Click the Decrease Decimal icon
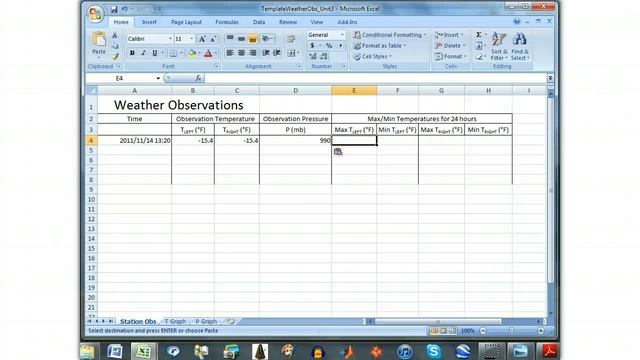The image size is (640, 360). [x=324, y=56]
